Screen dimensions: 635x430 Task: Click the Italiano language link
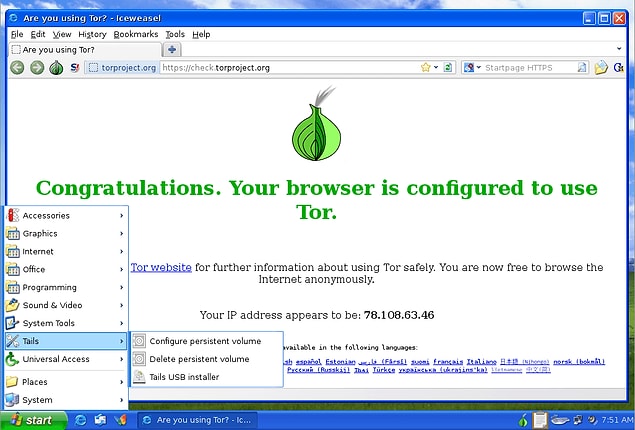tap(482, 362)
